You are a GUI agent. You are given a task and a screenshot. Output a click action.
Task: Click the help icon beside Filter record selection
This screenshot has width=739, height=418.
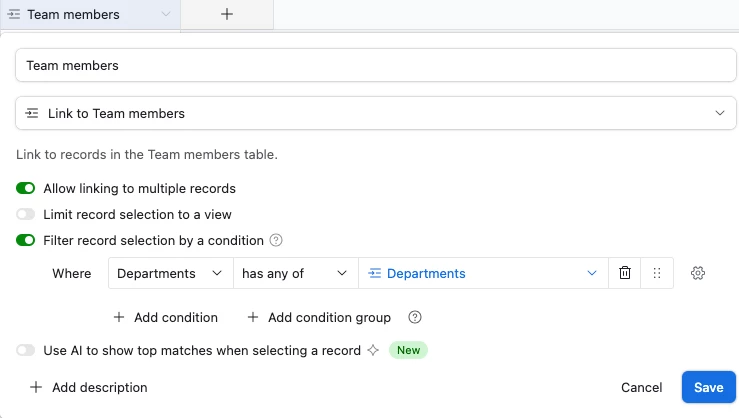click(x=277, y=240)
